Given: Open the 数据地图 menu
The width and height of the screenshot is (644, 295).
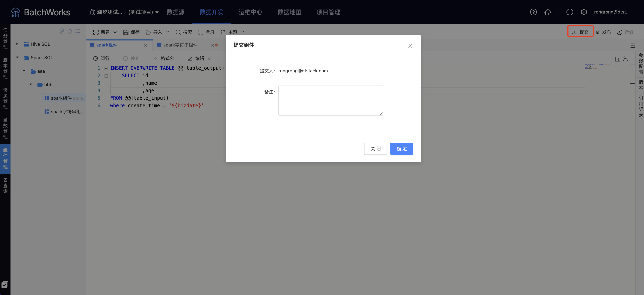Looking at the screenshot, I should click(289, 12).
